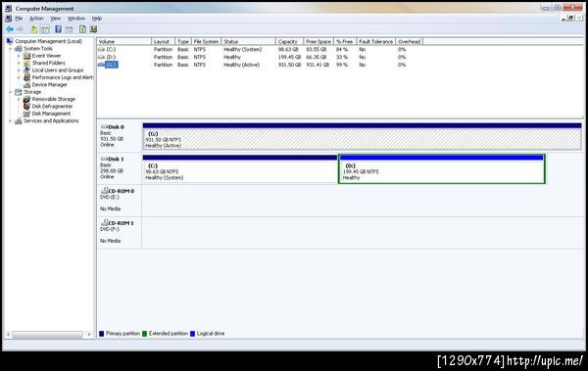The height and width of the screenshot is (371, 588).
Task: Expand the Services and Applications node
Action: click(11, 121)
